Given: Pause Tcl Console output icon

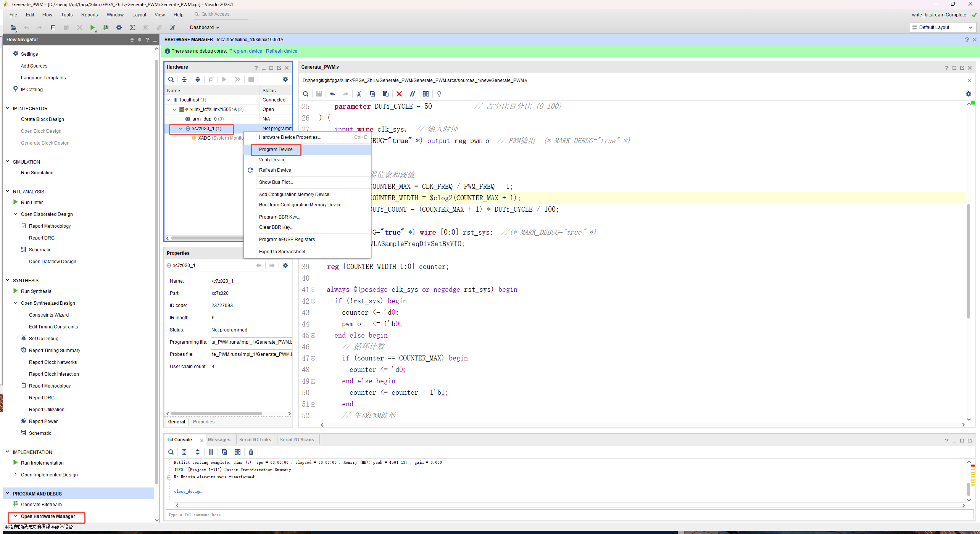Looking at the screenshot, I should (x=211, y=452).
